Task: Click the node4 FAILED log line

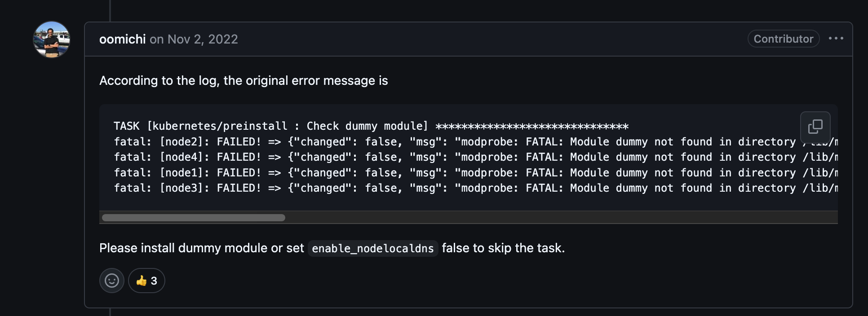Action: click(476, 157)
